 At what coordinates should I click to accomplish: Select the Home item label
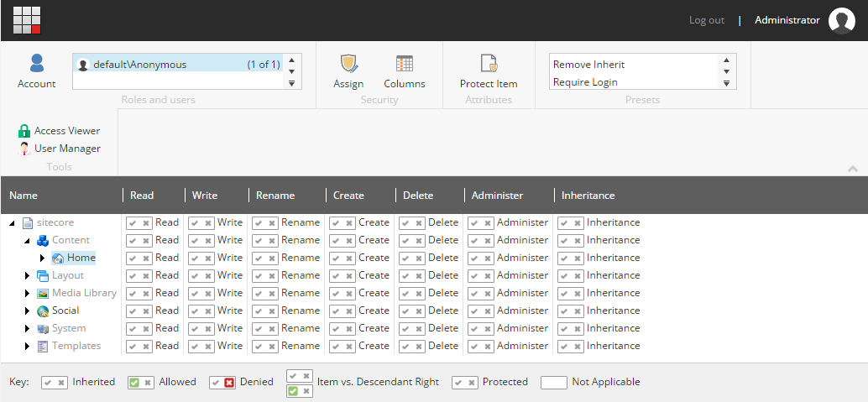81,258
